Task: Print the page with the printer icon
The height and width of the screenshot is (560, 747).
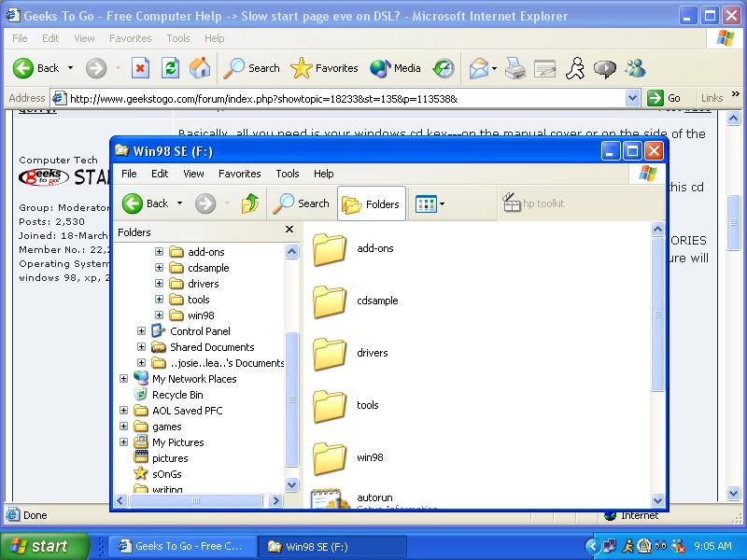Action: coord(515,68)
